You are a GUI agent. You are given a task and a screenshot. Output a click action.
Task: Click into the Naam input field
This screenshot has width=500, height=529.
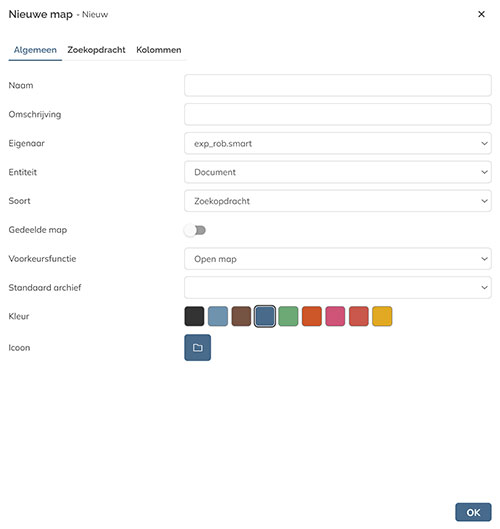[337, 85]
